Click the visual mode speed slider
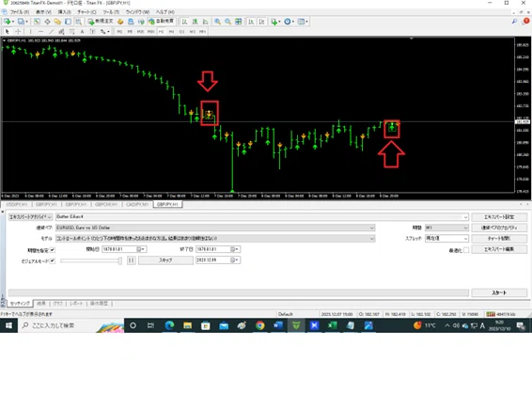This screenshot has height=409, width=532. click(91, 260)
